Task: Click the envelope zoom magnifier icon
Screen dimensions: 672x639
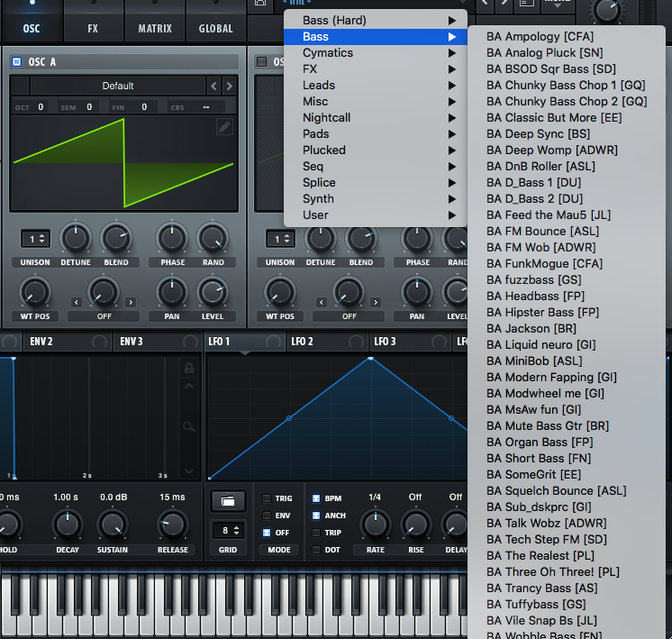Action: tap(189, 426)
